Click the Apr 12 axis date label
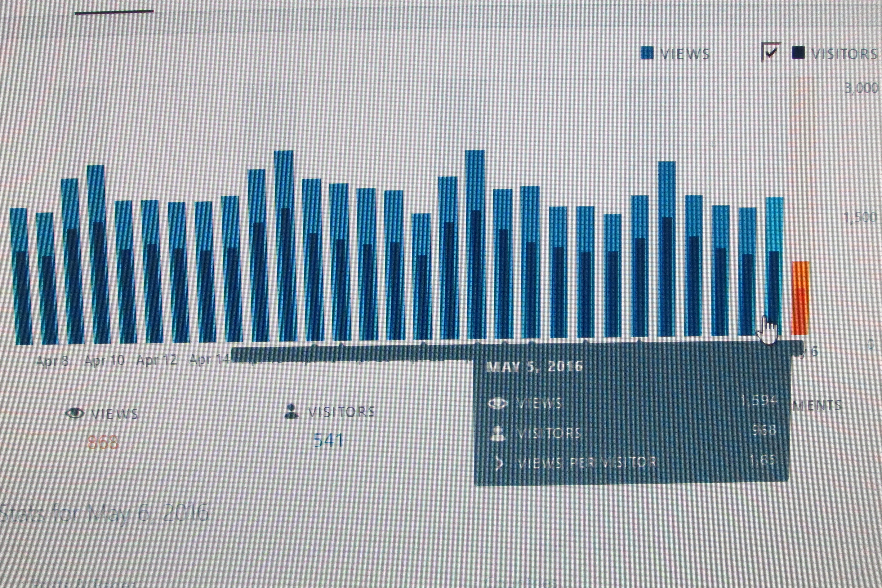 tap(156, 360)
